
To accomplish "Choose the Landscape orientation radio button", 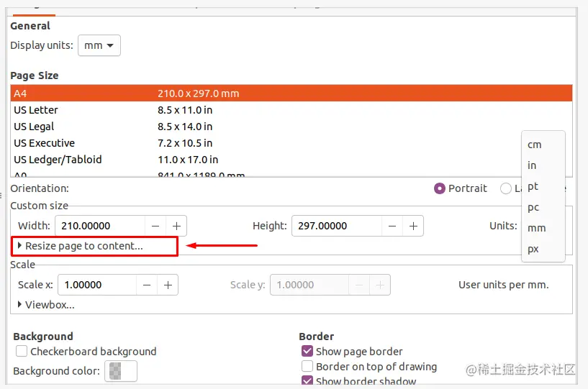I will click(505, 188).
